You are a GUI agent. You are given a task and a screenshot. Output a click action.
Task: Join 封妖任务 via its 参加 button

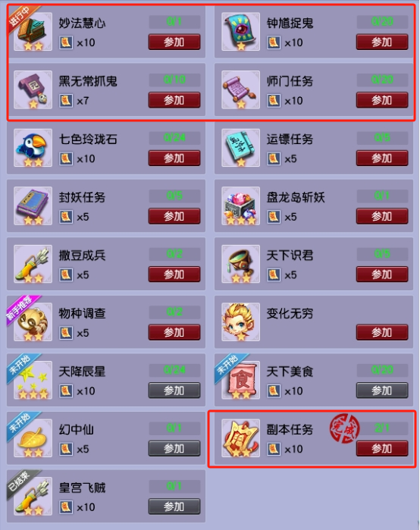click(x=174, y=216)
